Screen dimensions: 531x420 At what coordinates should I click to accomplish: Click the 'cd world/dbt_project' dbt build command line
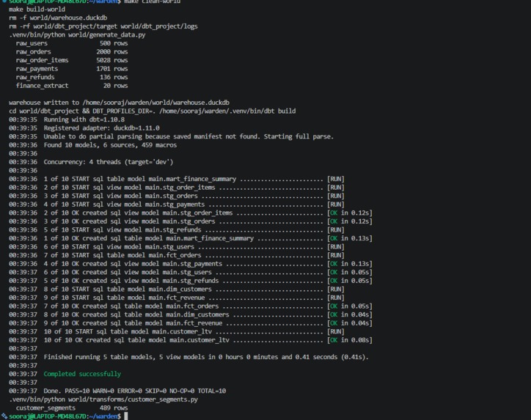point(153,111)
